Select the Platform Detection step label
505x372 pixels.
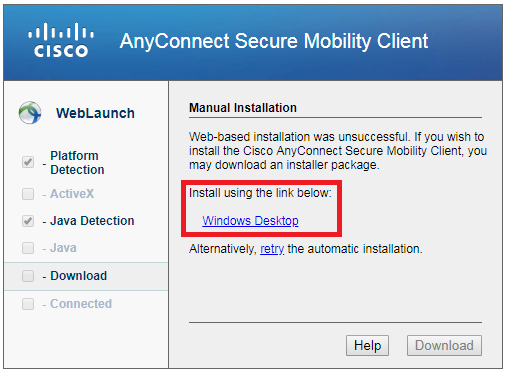[77, 163]
